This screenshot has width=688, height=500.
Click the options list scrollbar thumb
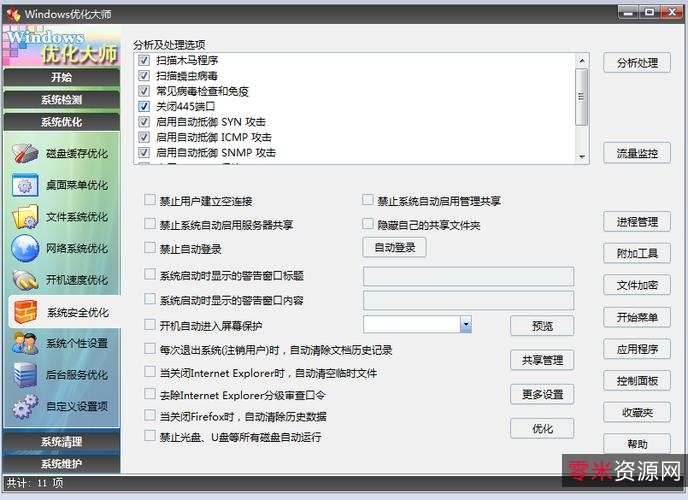pos(582,96)
